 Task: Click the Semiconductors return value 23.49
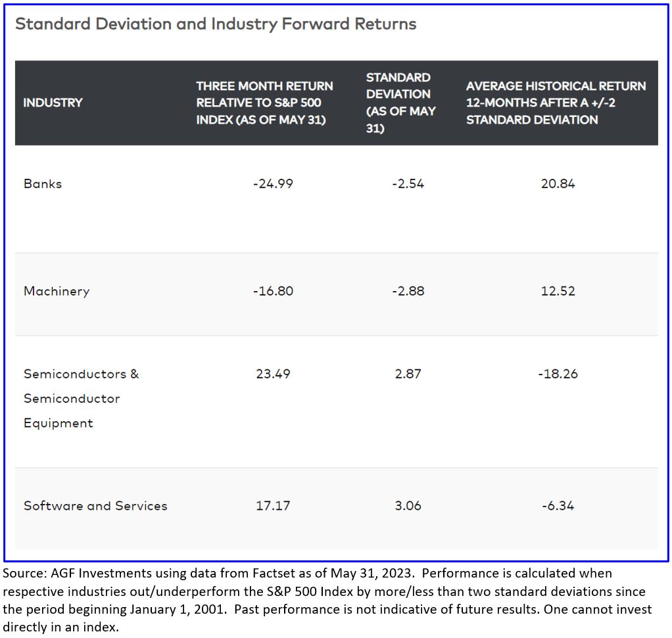click(x=273, y=374)
